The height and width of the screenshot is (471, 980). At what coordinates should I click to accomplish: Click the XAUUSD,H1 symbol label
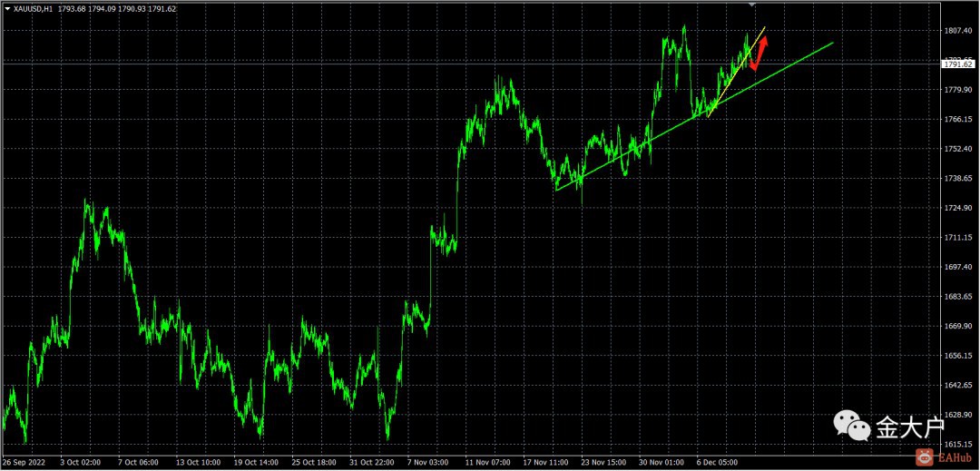coord(34,9)
